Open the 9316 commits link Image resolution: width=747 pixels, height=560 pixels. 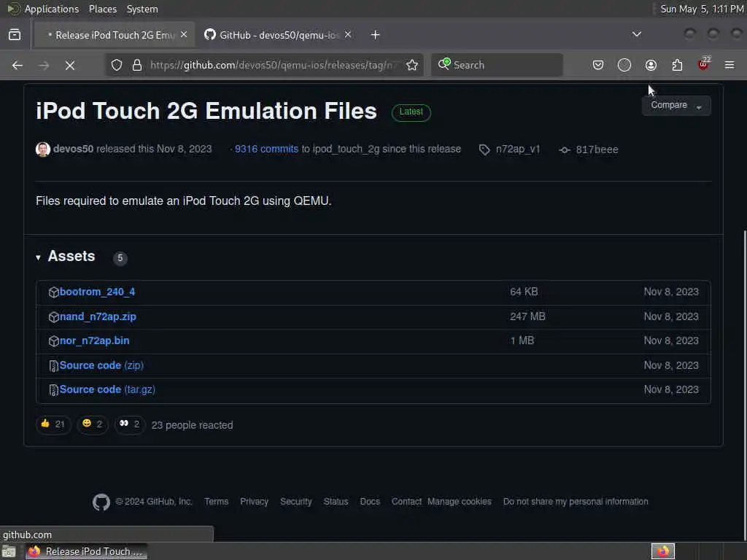[266, 149]
